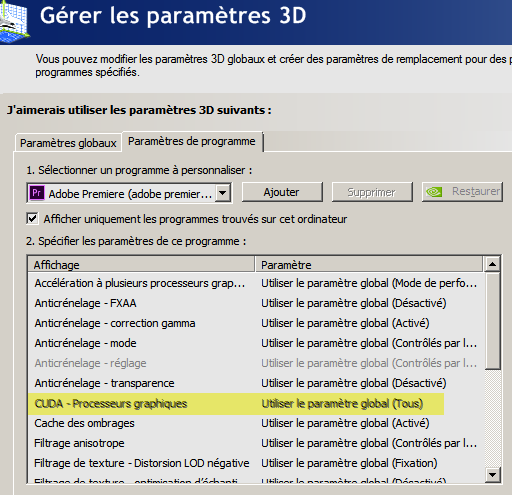Viewport: 512px width, 495px height.
Task: Select the Cache des ombrages row
Action: 256,423
